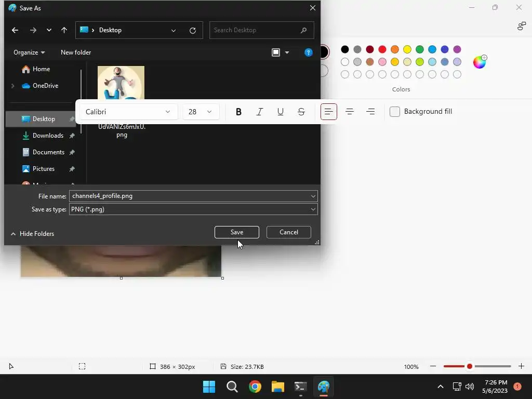Click the cursor position status icon
Viewport: 532px width, 399px height.
(x=11, y=366)
